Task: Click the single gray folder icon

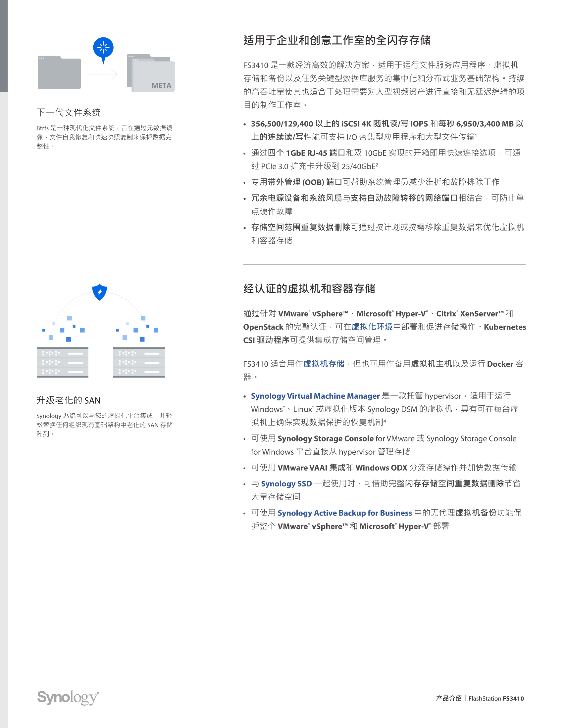Action: tap(59, 72)
